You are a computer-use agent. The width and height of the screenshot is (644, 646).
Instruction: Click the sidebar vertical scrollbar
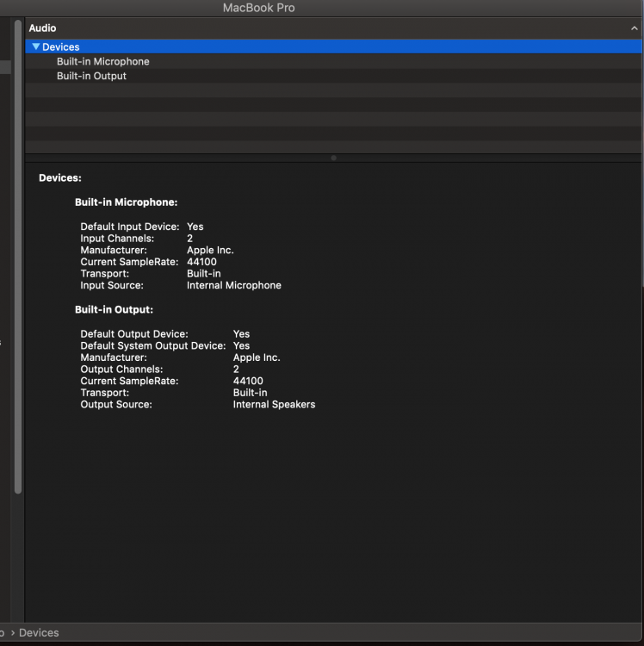coord(18,257)
